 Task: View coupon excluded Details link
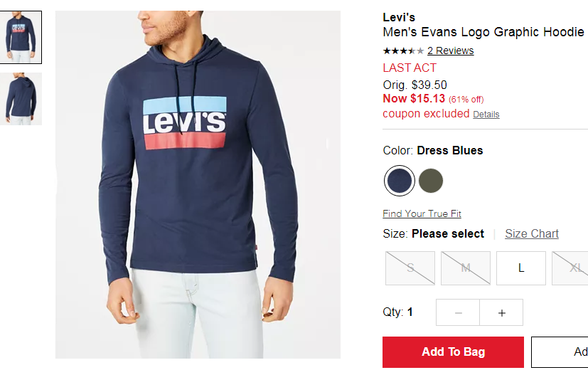pos(486,115)
